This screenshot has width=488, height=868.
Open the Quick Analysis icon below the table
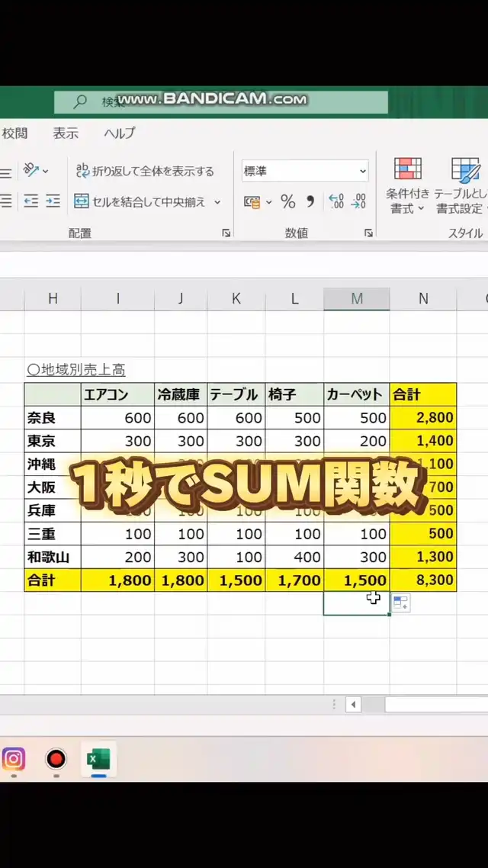400,603
